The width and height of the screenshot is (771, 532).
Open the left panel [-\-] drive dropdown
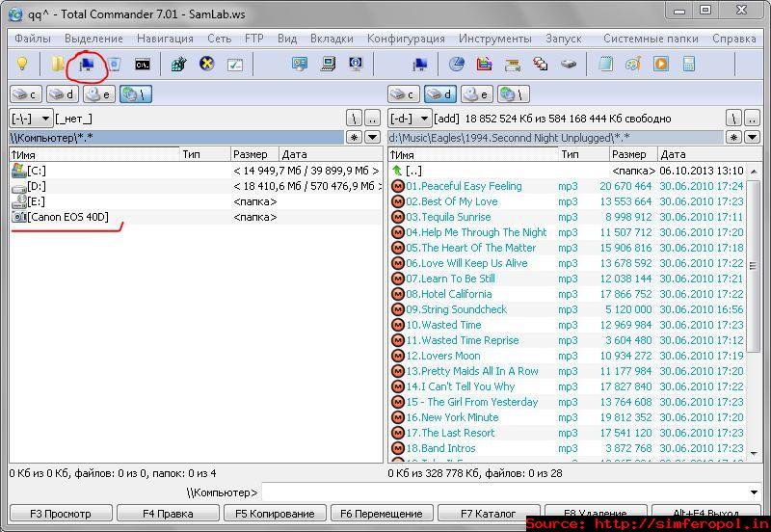tap(31, 119)
